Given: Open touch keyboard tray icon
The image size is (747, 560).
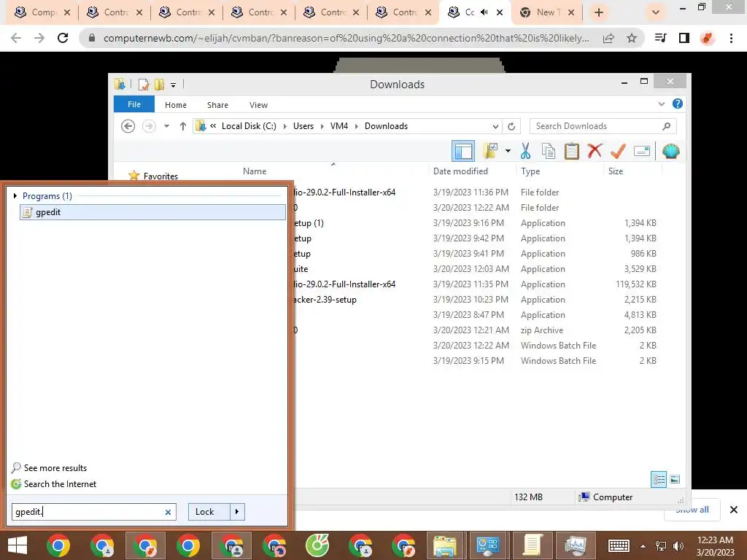Looking at the screenshot, I should click(x=619, y=545).
